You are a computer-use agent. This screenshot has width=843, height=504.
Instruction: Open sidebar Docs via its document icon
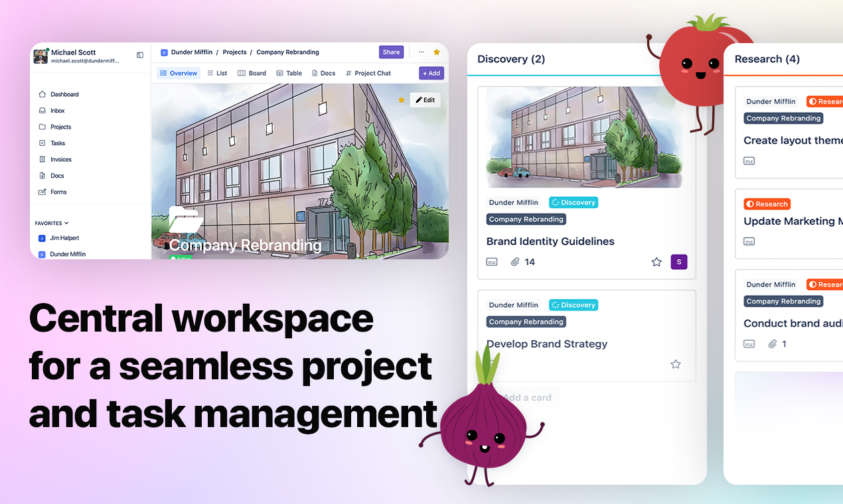click(x=42, y=176)
